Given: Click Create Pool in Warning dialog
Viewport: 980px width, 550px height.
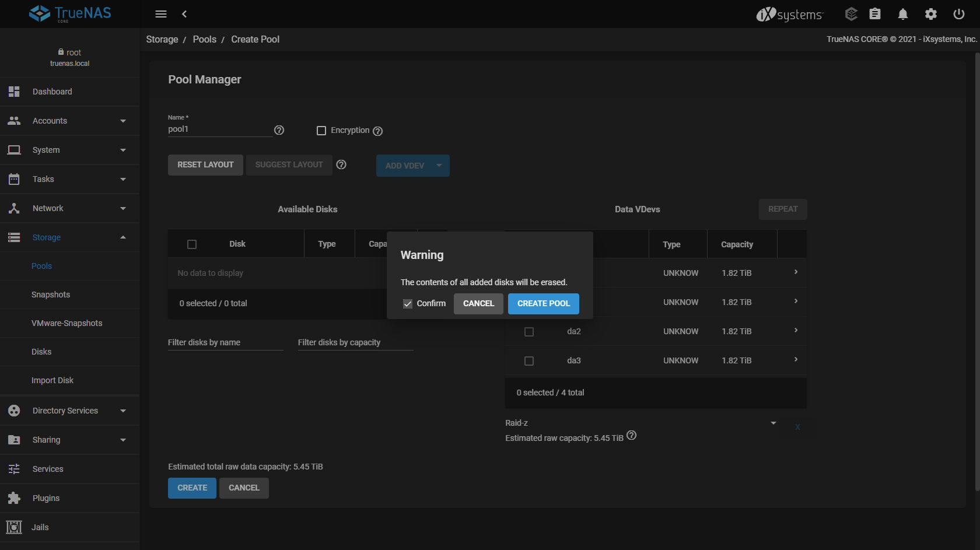Looking at the screenshot, I should [x=544, y=304].
